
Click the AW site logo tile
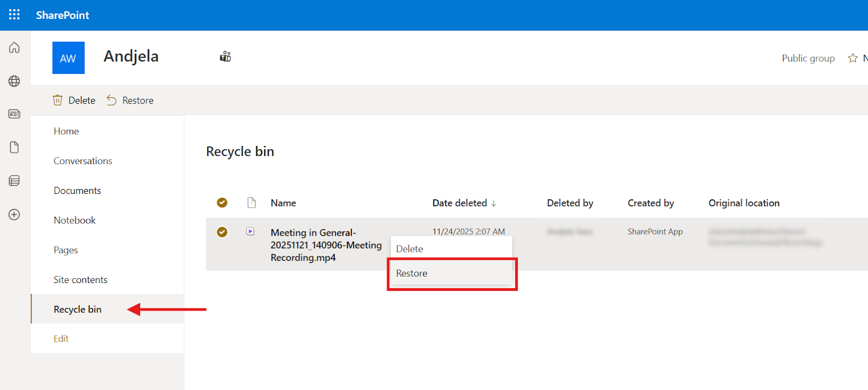click(x=68, y=58)
